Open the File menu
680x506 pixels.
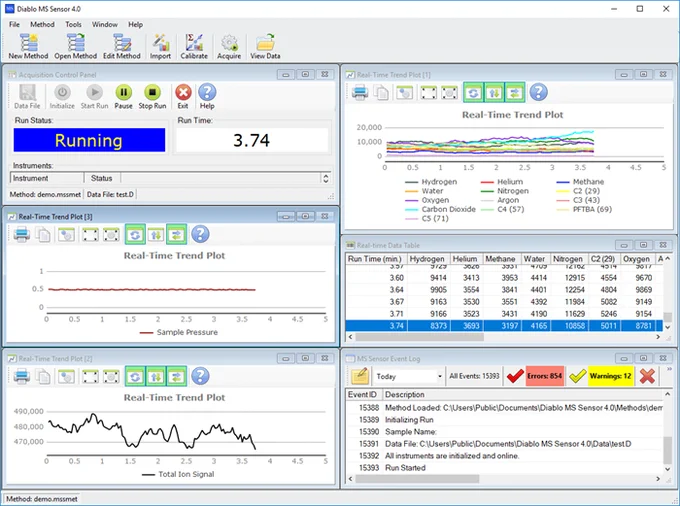14,24
